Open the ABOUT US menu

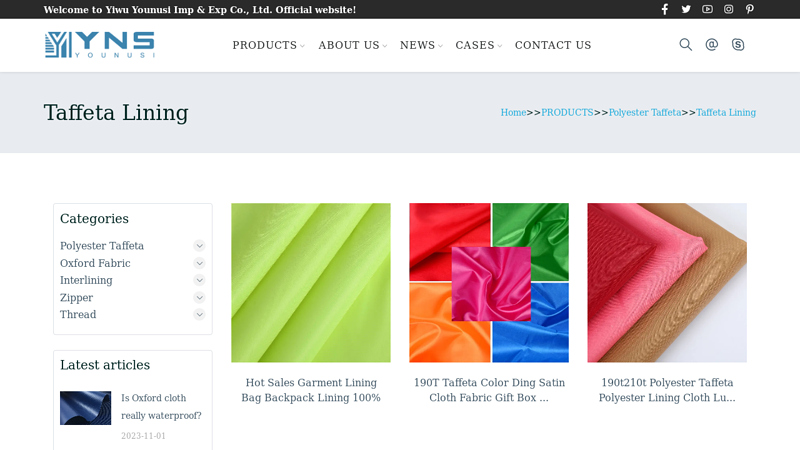(x=349, y=45)
